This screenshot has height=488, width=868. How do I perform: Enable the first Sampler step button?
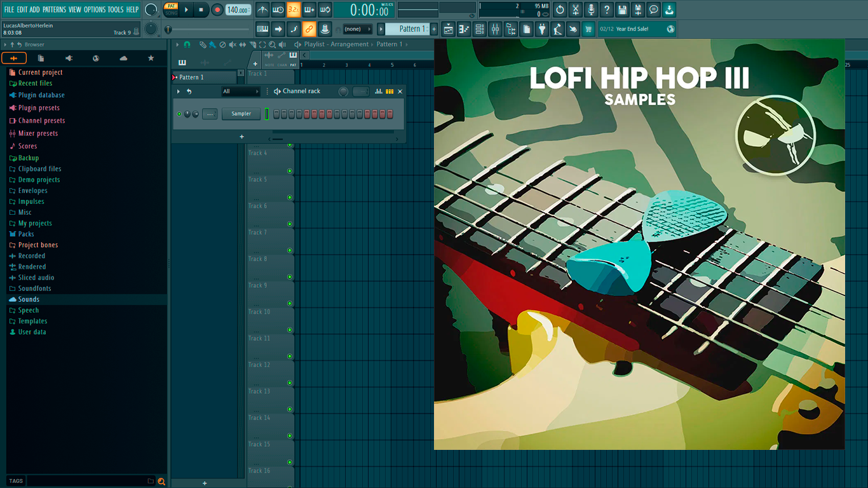(x=276, y=114)
